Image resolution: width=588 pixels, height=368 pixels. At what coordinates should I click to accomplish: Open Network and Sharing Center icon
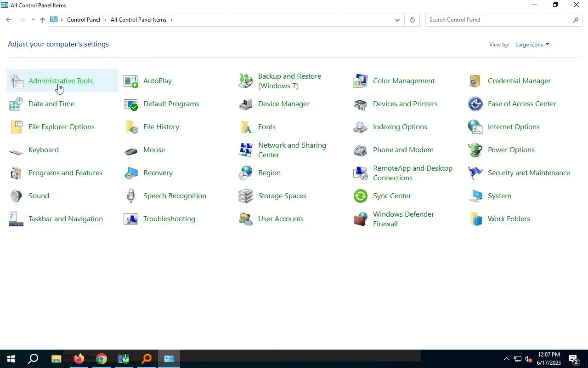246,150
